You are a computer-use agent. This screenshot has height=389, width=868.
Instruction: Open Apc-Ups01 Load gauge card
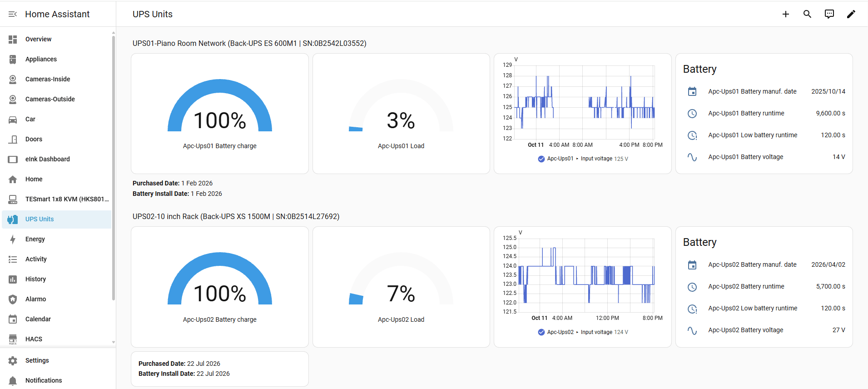pyautogui.click(x=401, y=114)
